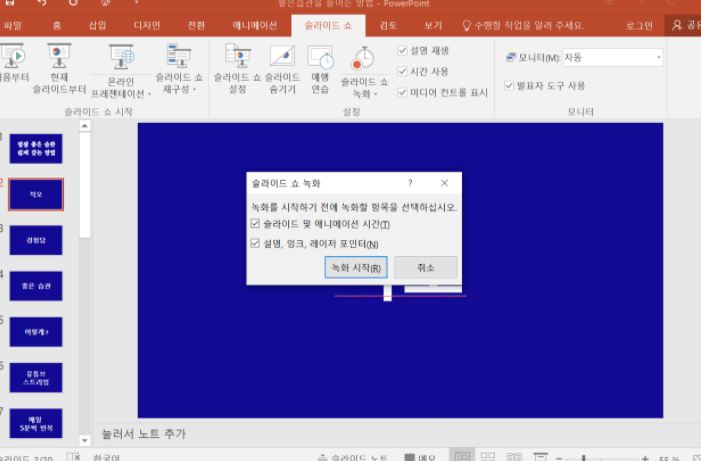Click 취소 button in dialog

[426, 267]
